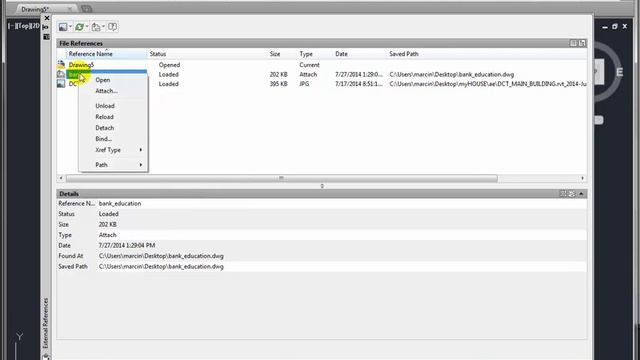
Task: Click the Opened status cell
Action: tap(169, 65)
